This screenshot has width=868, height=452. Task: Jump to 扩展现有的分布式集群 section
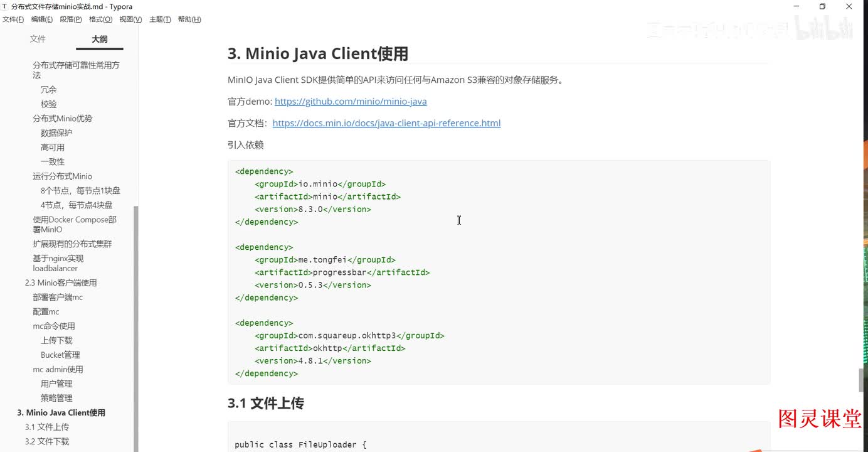[73, 244]
